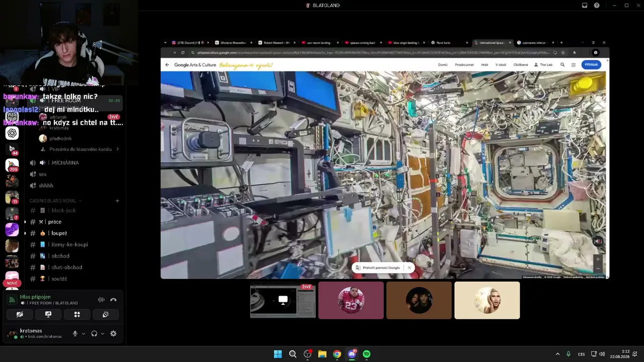The width and height of the screenshot is (644, 362).
Task: Open the Google apps grid
Action: pyautogui.click(x=573, y=65)
